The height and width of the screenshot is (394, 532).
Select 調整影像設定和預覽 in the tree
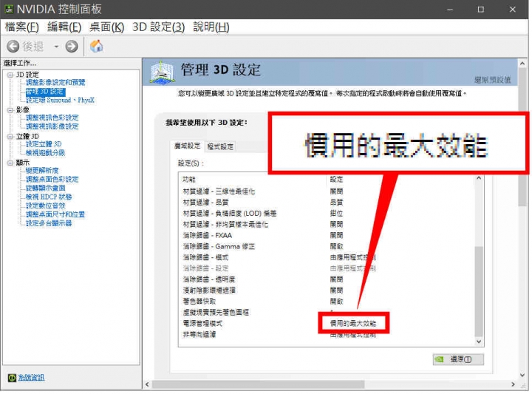tap(55, 83)
